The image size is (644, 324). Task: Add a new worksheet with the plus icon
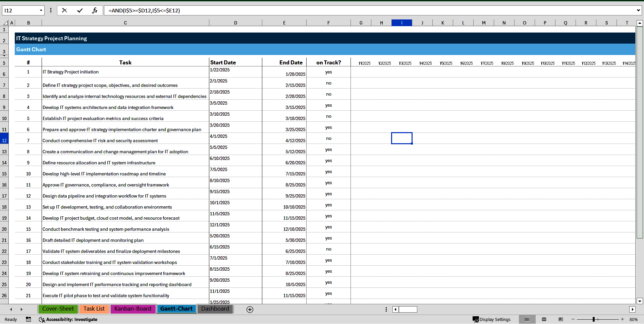tap(250, 309)
